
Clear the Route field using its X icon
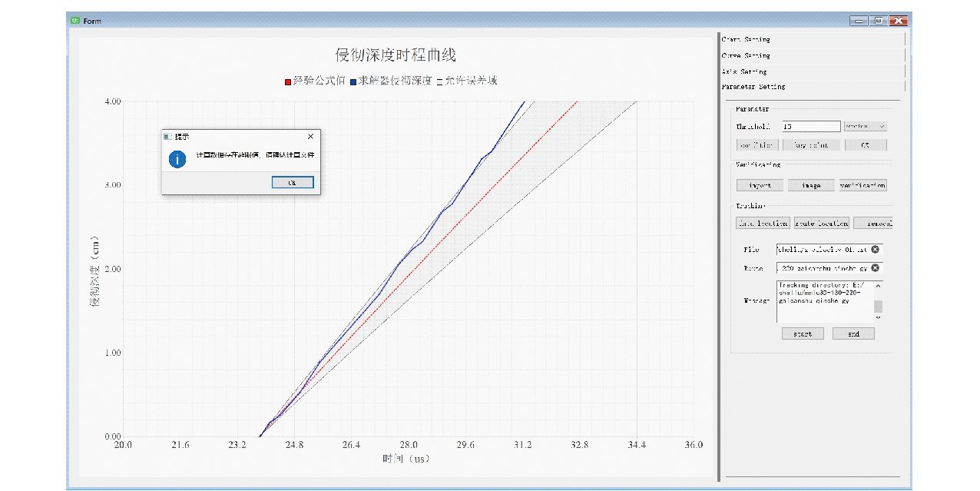[876, 268]
